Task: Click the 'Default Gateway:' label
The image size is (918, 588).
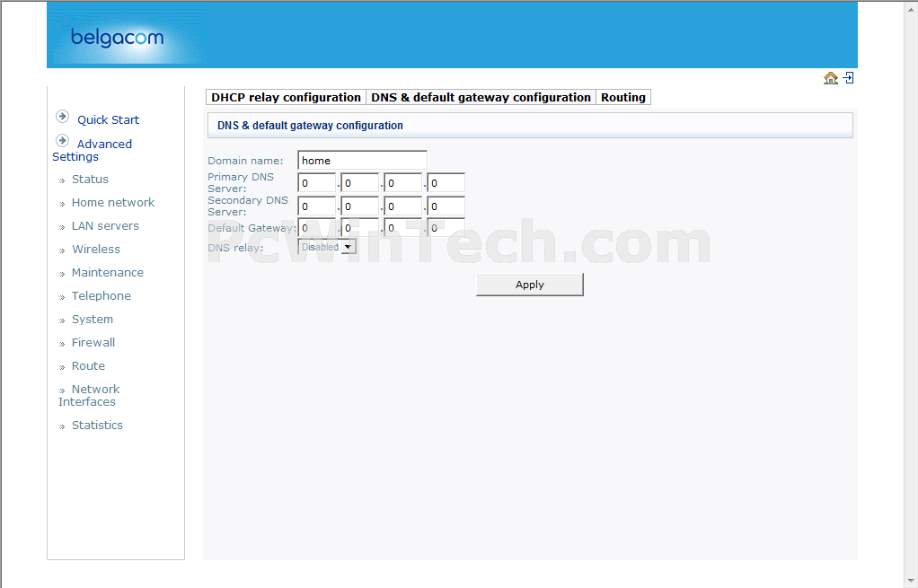Action: coord(252,228)
